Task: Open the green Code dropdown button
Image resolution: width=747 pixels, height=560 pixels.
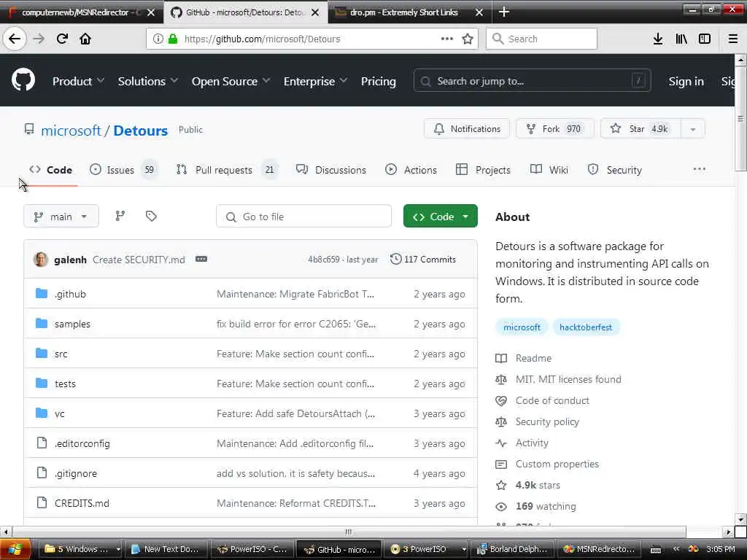Action: tap(440, 216)
